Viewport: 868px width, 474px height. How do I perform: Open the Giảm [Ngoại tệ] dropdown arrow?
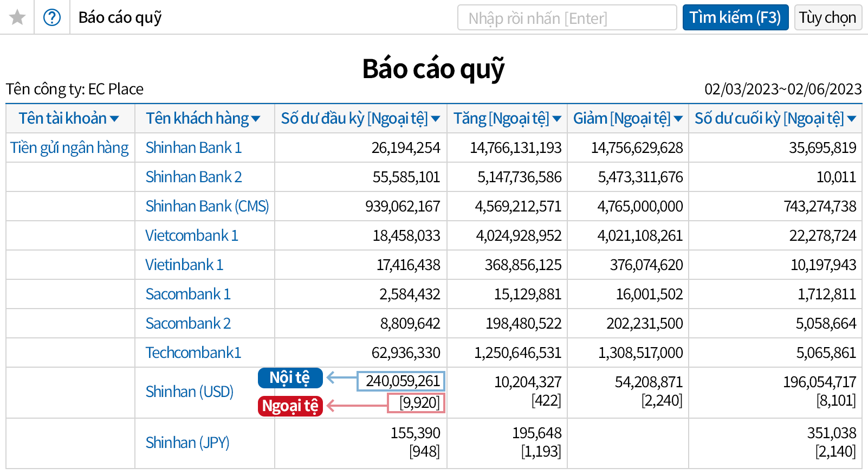tap(678, 119)
